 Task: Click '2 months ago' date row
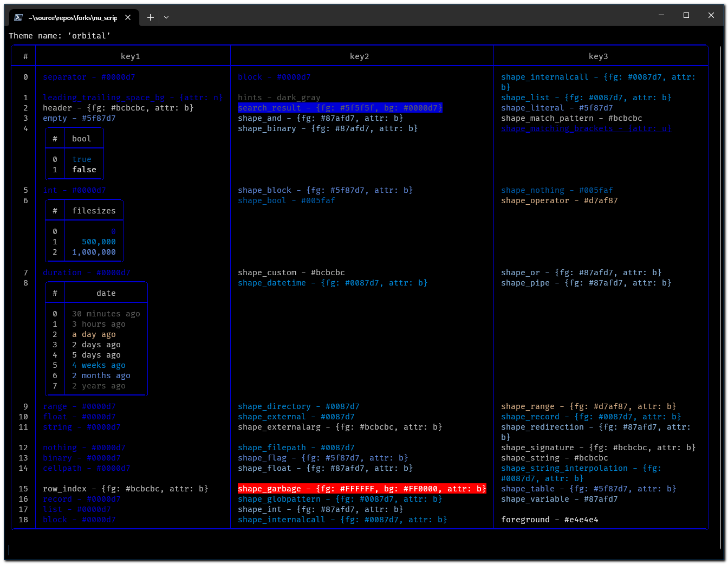(x=101, y=375)
